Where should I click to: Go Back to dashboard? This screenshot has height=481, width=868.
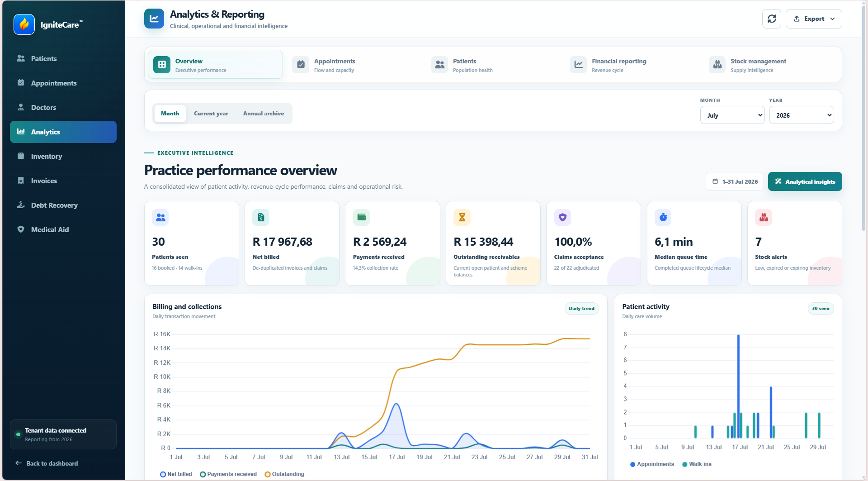tap(47, 463)
